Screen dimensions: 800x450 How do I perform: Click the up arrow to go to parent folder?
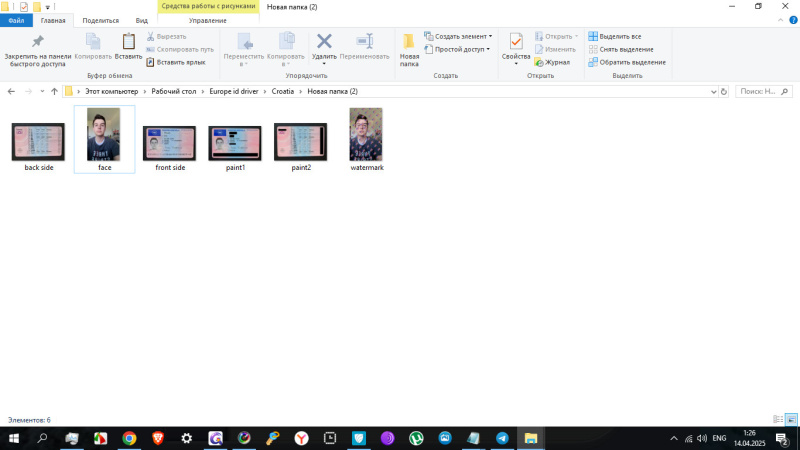(x=54, y=91)
